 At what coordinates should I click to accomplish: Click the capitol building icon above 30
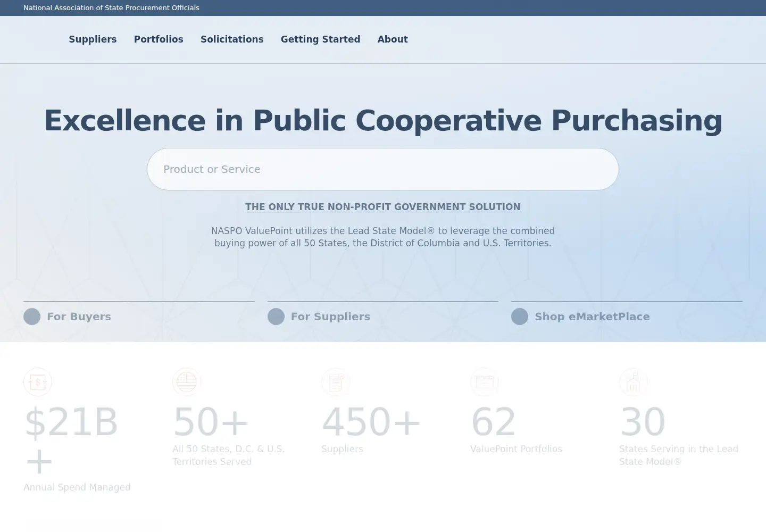coord(634,382)
